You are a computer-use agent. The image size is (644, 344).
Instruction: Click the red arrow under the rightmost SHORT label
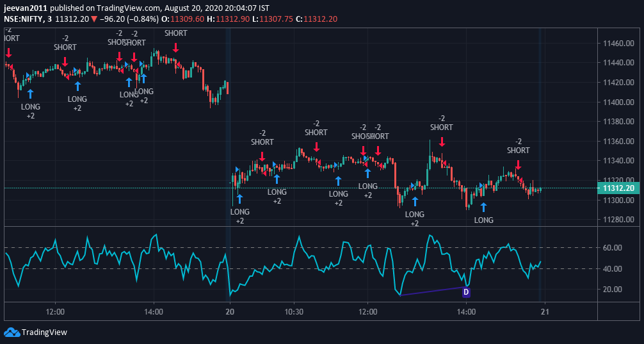pyautogui.click(x=518, y=165)
